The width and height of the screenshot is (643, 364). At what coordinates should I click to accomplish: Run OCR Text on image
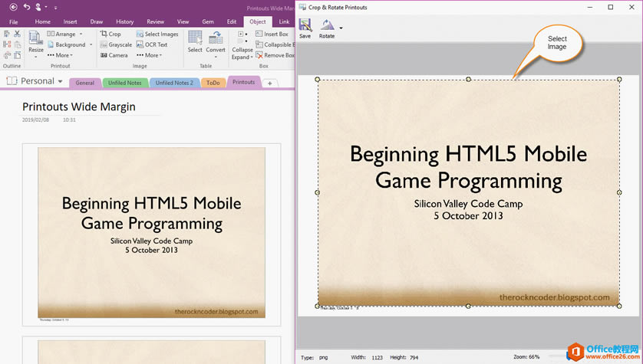click(152, 44)
